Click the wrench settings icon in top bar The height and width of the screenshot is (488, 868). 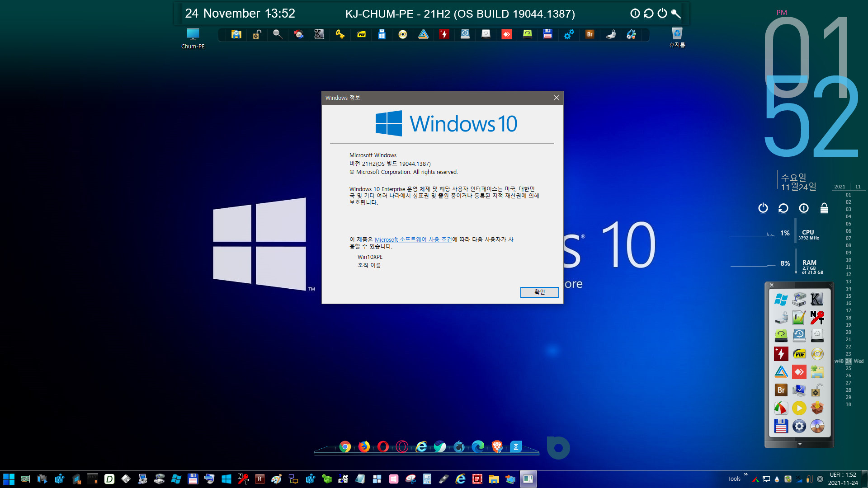click(676, 14)
